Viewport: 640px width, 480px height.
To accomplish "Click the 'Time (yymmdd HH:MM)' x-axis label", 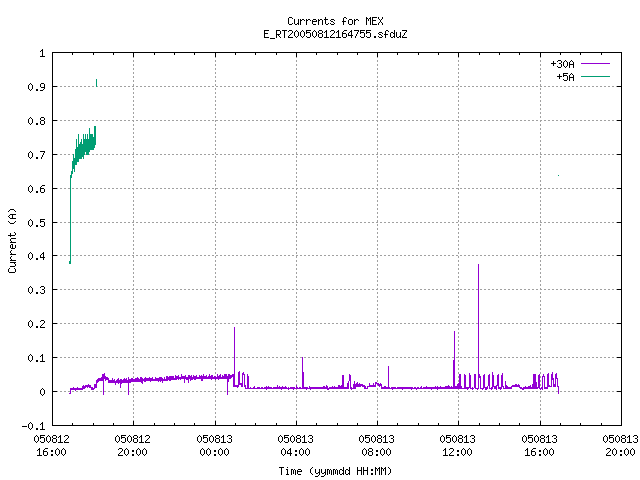I will pyautogui.click(x=335, y=471).
